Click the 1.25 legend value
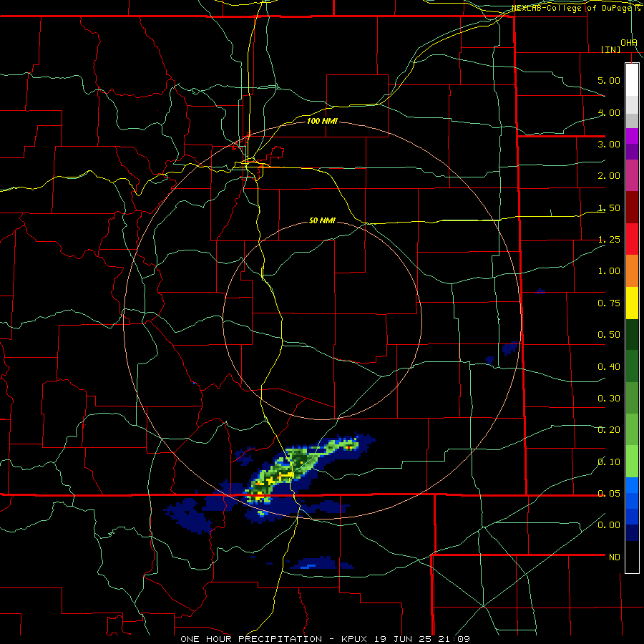 (609, 240)
